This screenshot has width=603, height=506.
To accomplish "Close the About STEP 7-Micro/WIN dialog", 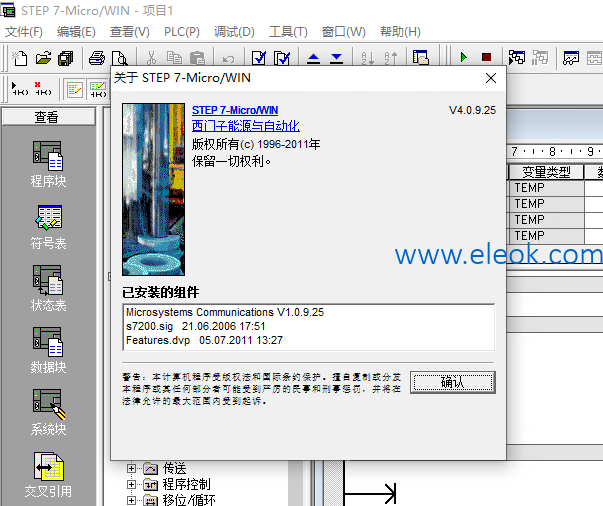I will pos(491,78).
